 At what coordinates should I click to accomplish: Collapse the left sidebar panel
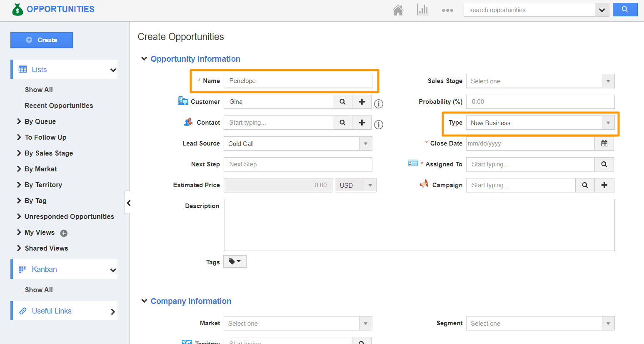pyautogui.click(x=128, y=203)
